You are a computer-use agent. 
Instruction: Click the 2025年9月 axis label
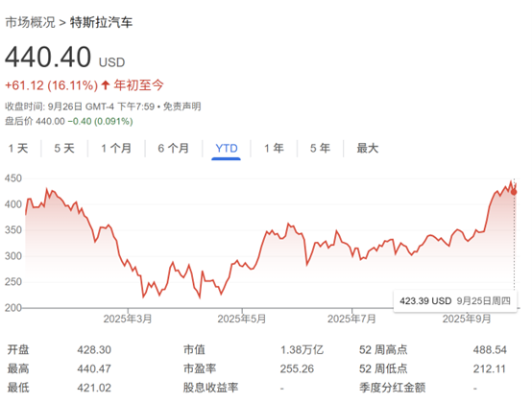(x=467, y=319)
